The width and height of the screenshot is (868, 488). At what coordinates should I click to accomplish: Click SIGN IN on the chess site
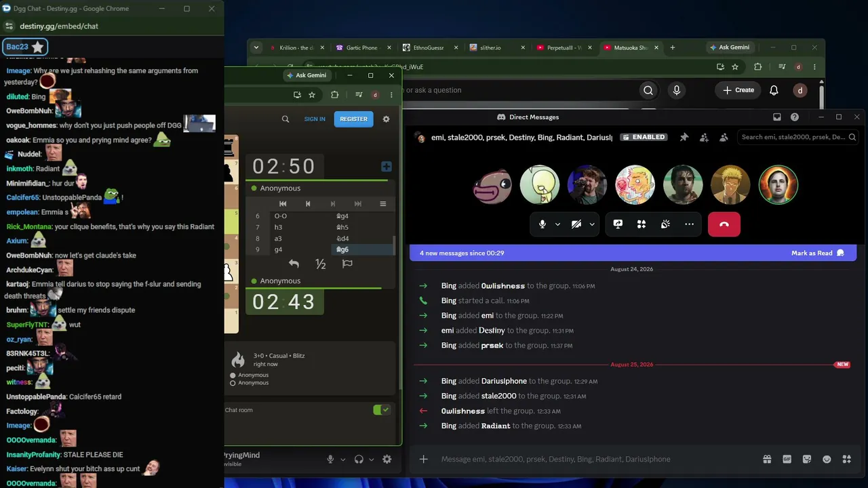pyautogui.click(x=315, y=119)
